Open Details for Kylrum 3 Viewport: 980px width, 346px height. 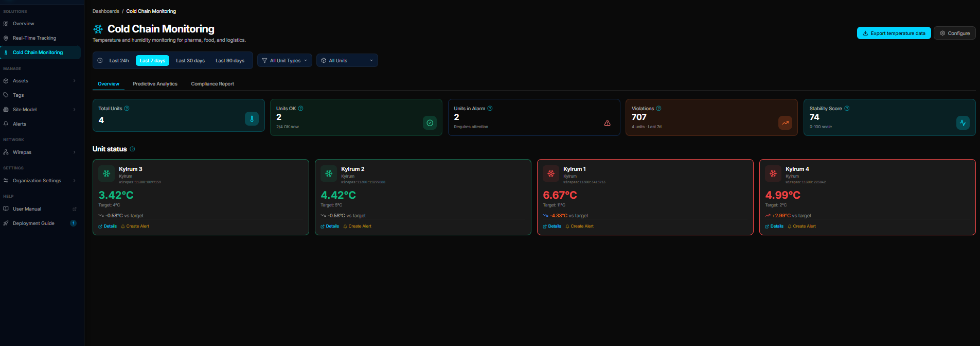click(108, 226)
